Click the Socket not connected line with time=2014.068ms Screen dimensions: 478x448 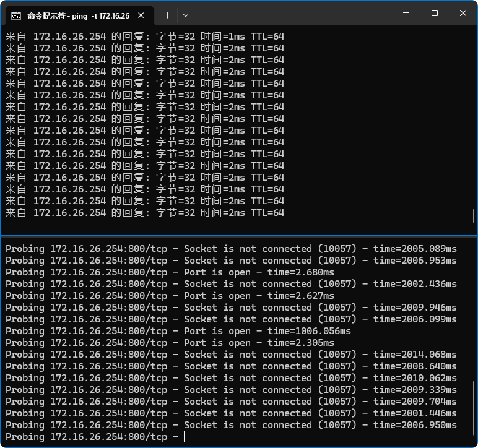pos(231,355)
